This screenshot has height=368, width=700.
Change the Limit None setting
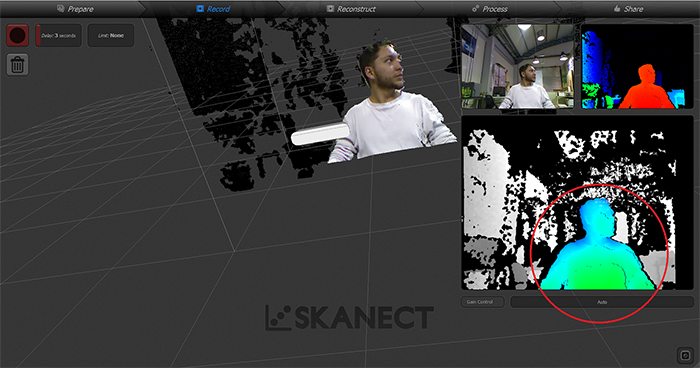111,35
